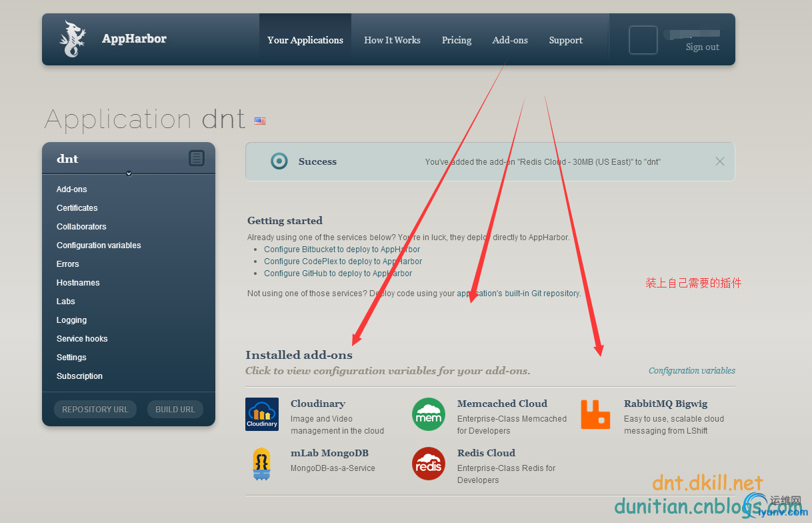This screenshot has width=812, height=523.
Task: Click the Cloudinary add-on title
Action: 318,404
